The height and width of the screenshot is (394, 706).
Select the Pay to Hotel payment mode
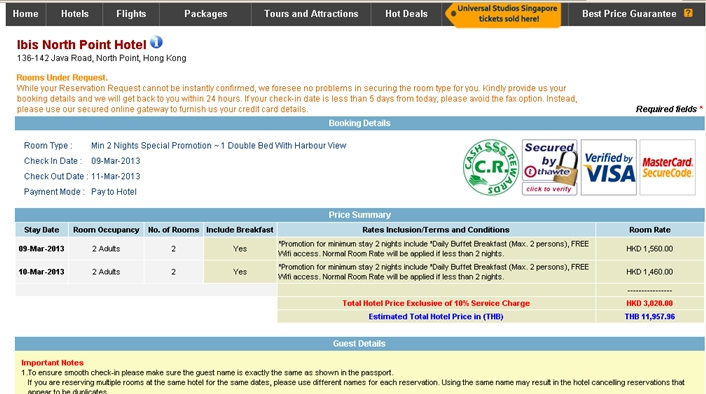[x=114, y=192]
